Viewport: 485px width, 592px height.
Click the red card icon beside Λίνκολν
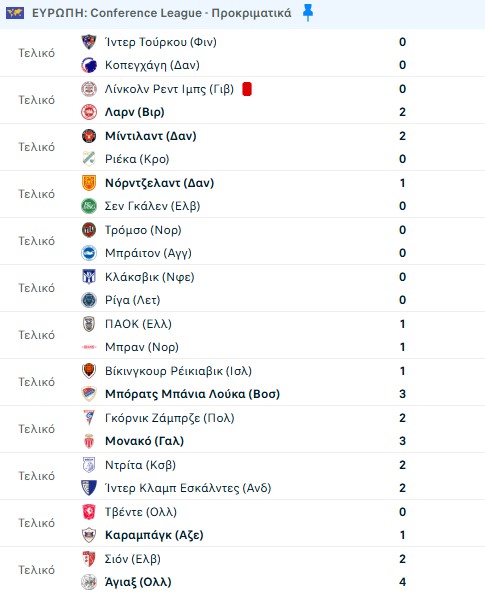(247, 89)
